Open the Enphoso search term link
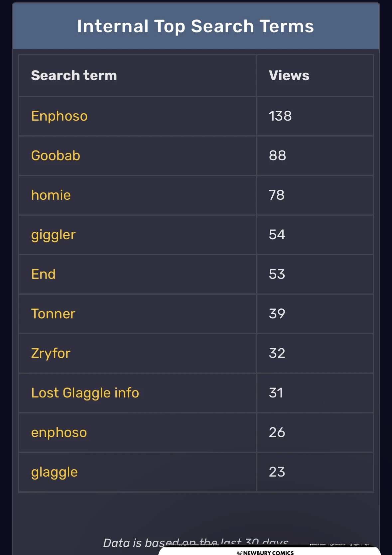 tap(59, 116)
